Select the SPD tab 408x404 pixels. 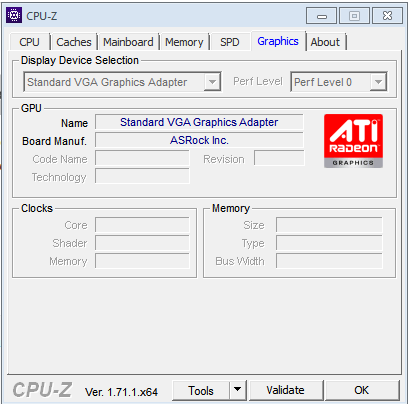[x=230, y=42]
